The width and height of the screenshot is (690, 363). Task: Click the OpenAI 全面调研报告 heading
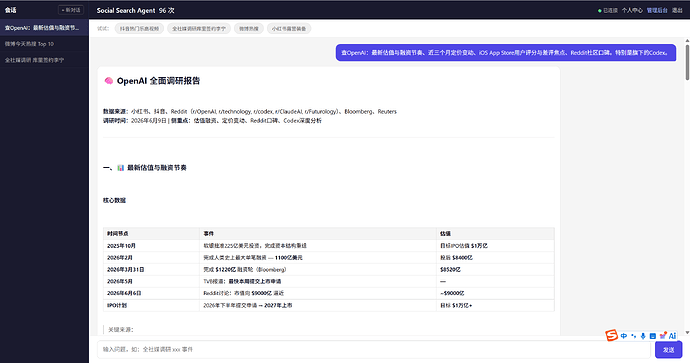158,81
